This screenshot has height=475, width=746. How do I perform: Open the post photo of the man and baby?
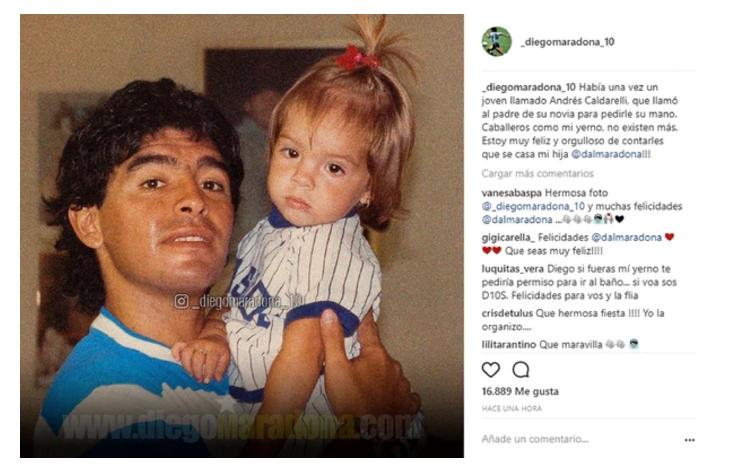click(x=242, y=236)
